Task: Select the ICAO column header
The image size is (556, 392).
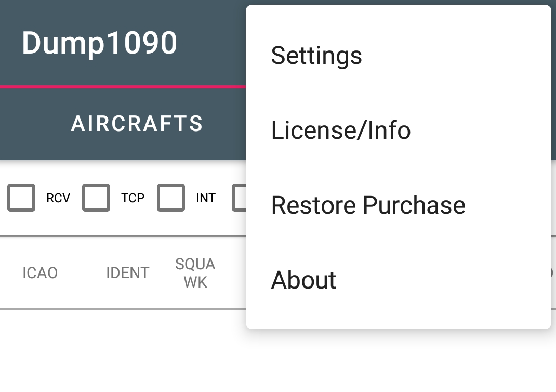Action: (x=41, y=272)
